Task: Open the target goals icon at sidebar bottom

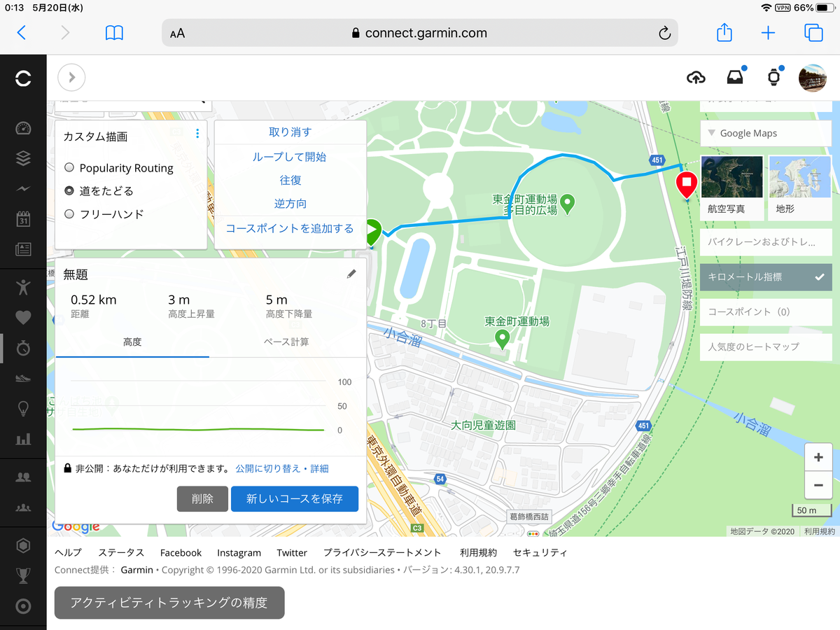Action: point(23,606)
